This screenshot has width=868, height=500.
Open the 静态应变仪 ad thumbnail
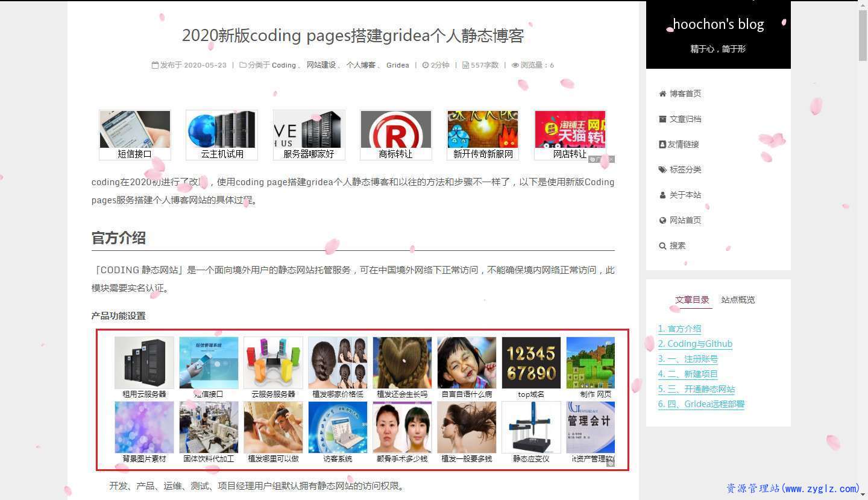click(x=531, y=432)
